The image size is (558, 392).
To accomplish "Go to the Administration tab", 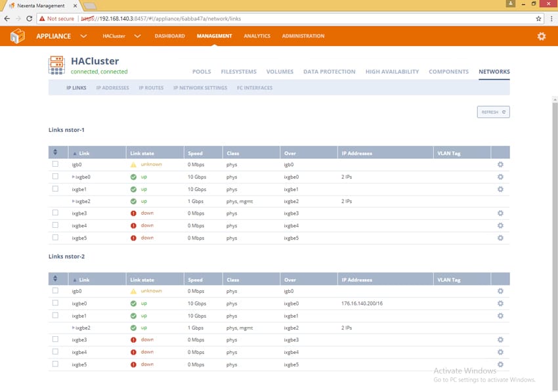I will [303, 36].
